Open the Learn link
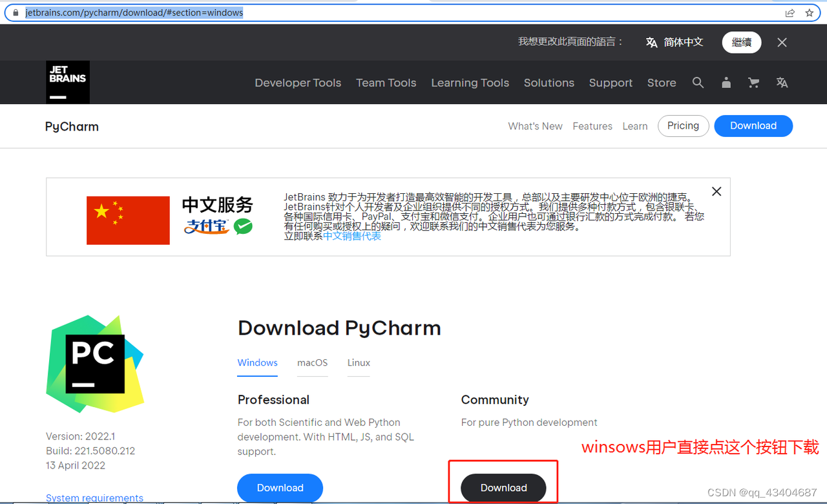Screen dimensions: 827x504 [635, 126]
